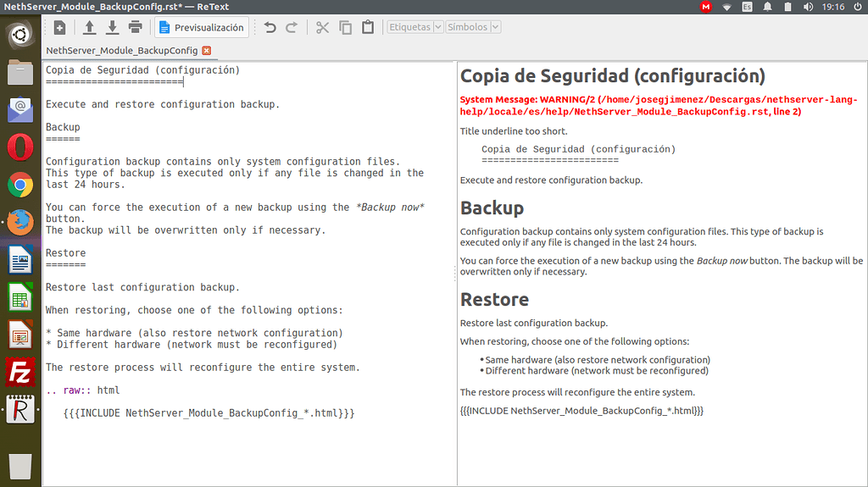Click the 'Restore' heading in the preview
Image resolution: width=868 pixels, height=487 pixels.
point(494,299)
